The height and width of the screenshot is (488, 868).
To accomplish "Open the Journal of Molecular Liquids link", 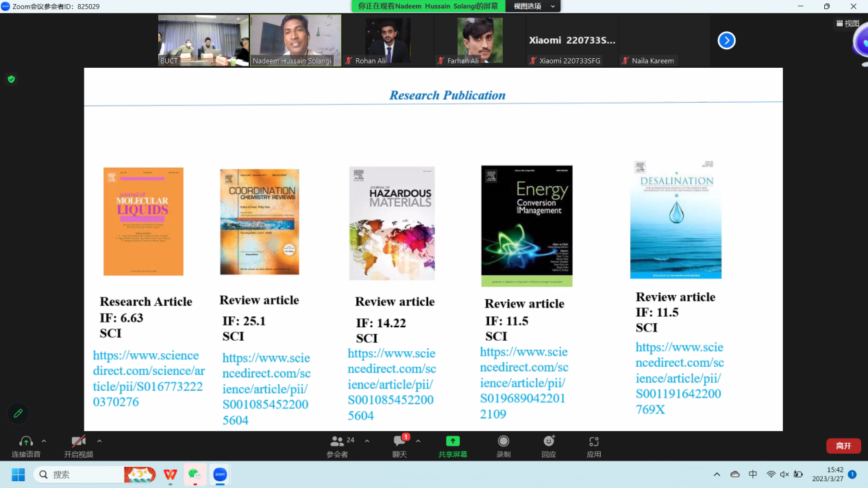I will [149, 378].
